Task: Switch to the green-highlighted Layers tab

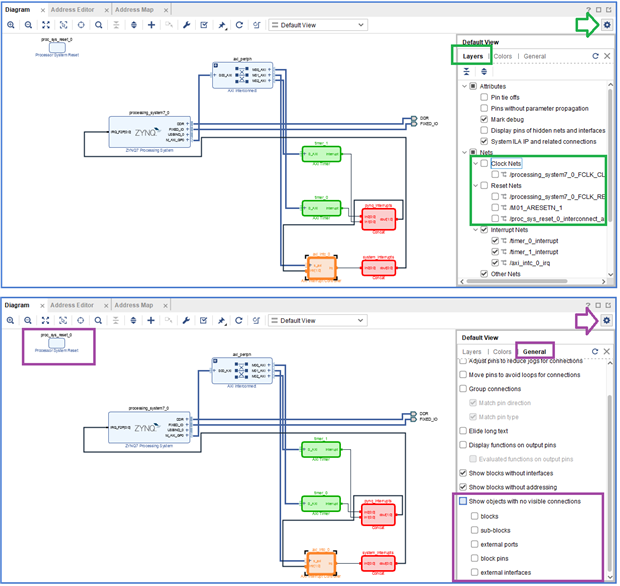Action: [x=472, y=56]
